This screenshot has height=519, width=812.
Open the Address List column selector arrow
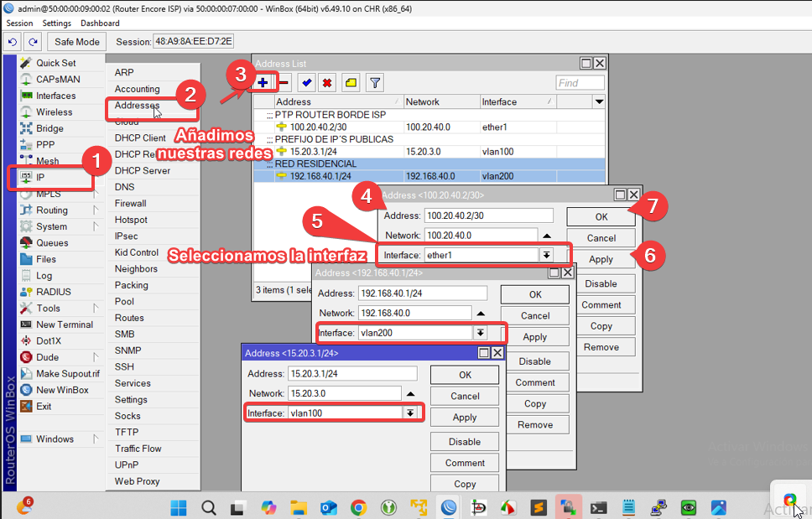599,101
